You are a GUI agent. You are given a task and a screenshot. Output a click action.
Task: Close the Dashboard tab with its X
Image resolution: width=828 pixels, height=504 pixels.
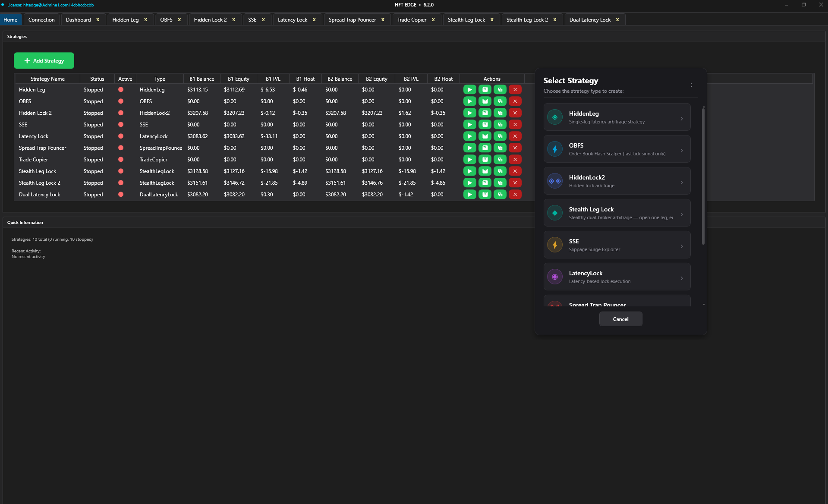[x=98, y=20]
